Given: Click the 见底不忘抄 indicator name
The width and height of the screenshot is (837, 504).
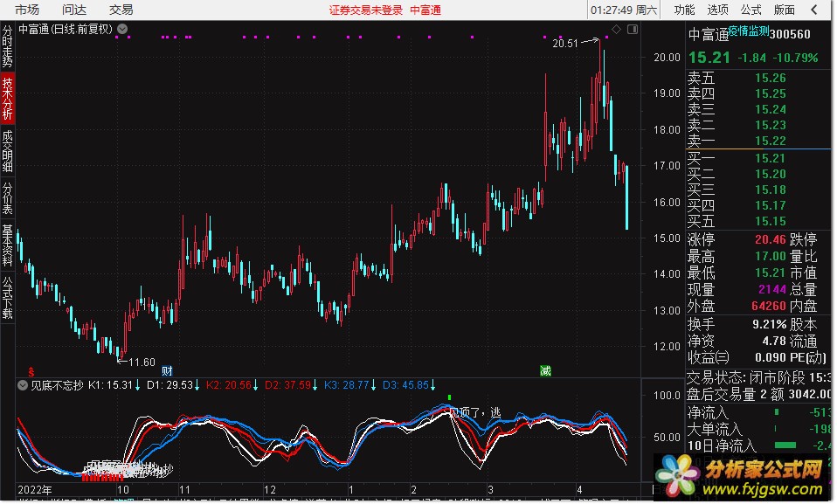Looking at the screenshot, I should (x=57, y=385).
